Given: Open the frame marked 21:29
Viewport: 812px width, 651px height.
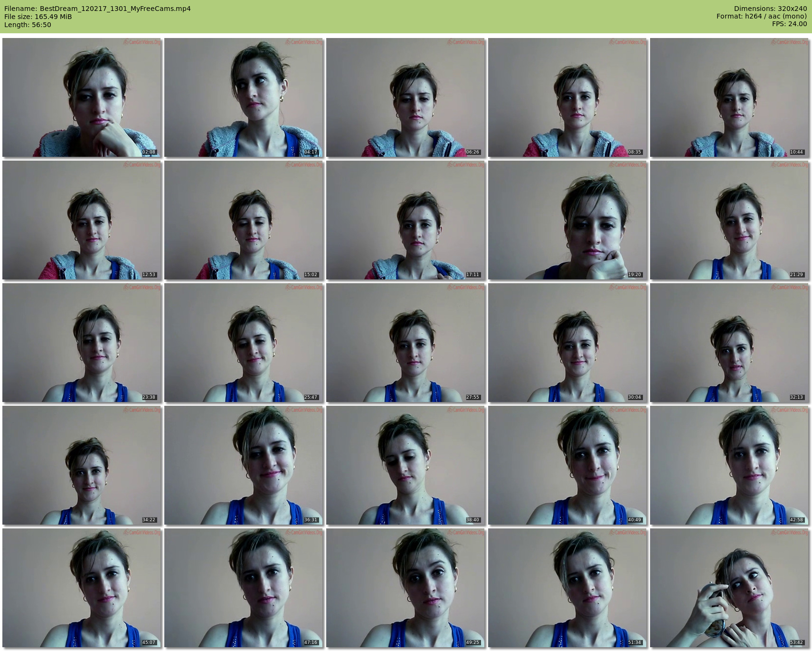Looking at the screenshot, I should point(729,220).
